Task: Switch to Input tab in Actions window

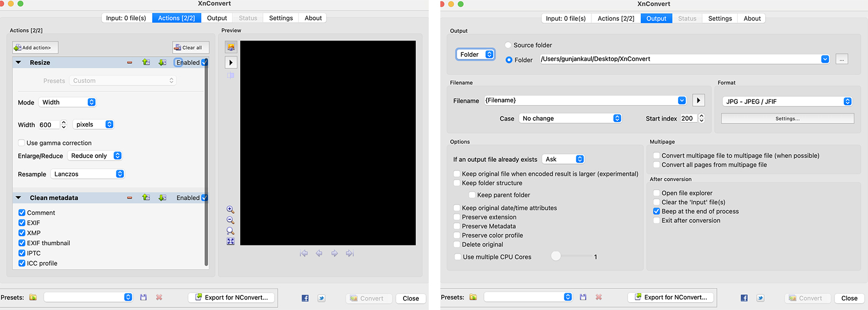Action: [126, 18]
